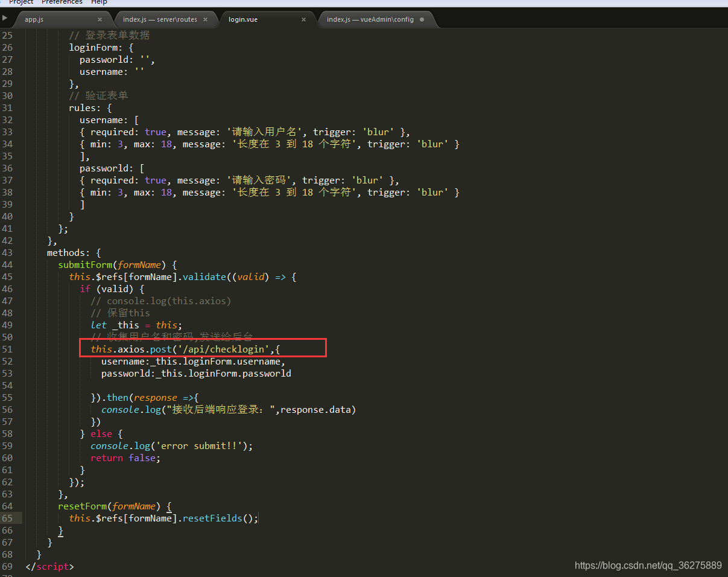
Task: Click the comment '登录表单数据' on line 25
Action: (x=118, y=35)
